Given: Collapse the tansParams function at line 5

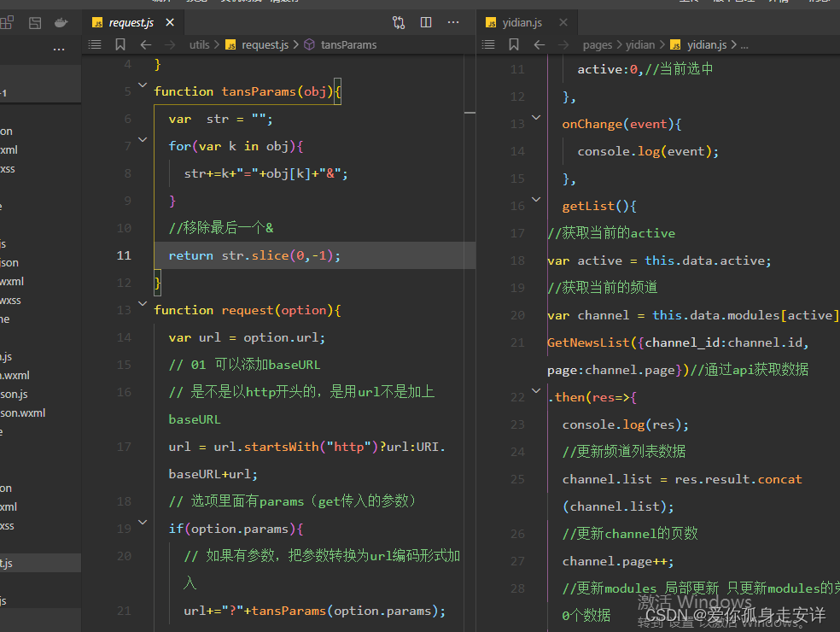Looking at the screenshot, I should click(x=143, y=85).
